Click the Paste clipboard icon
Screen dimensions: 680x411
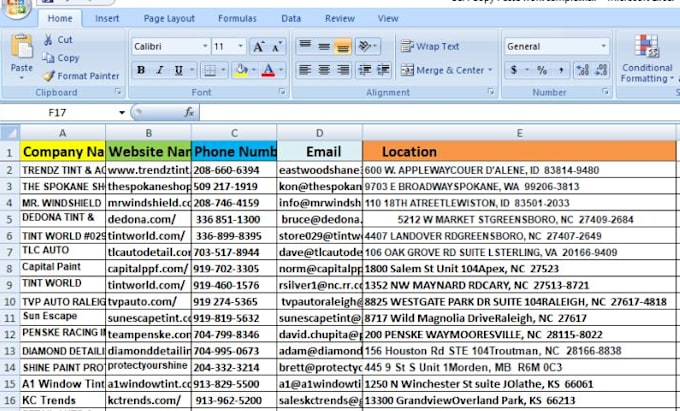coord(22,47)
